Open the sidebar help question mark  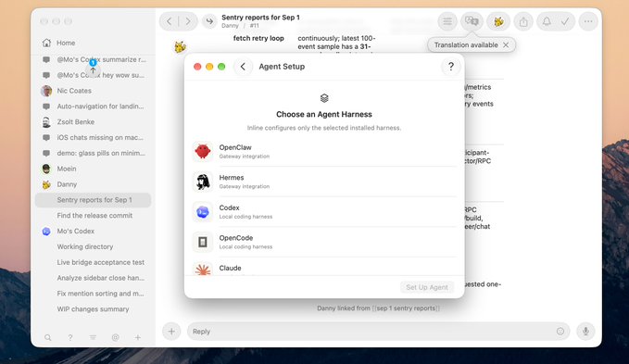70,337
